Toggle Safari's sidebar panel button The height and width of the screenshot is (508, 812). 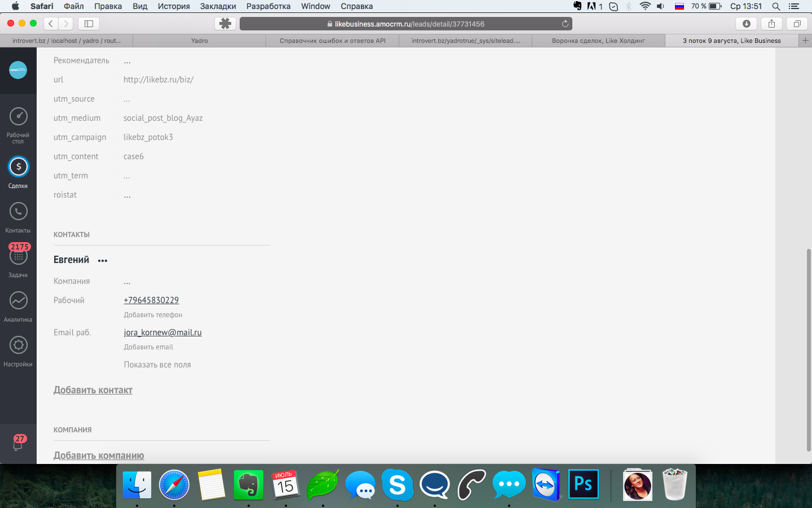89,24
